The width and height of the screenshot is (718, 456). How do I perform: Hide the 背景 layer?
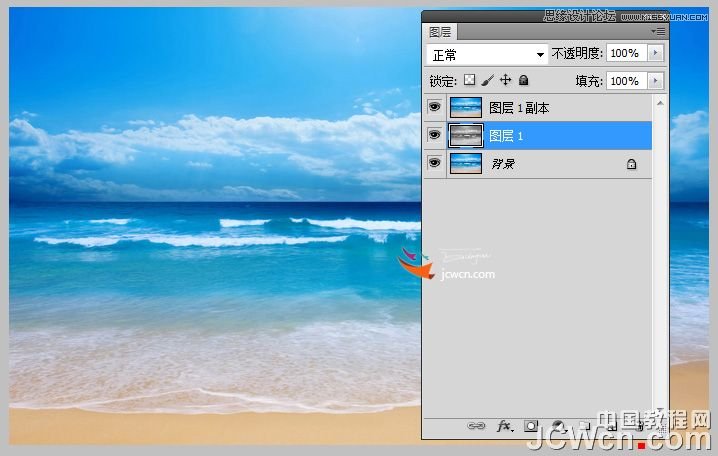pos(435,163)
